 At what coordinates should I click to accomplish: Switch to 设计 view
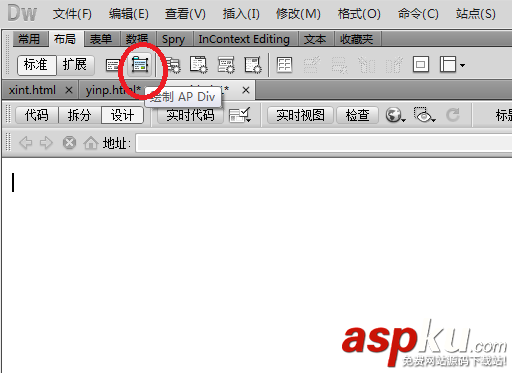pos(122,115)
